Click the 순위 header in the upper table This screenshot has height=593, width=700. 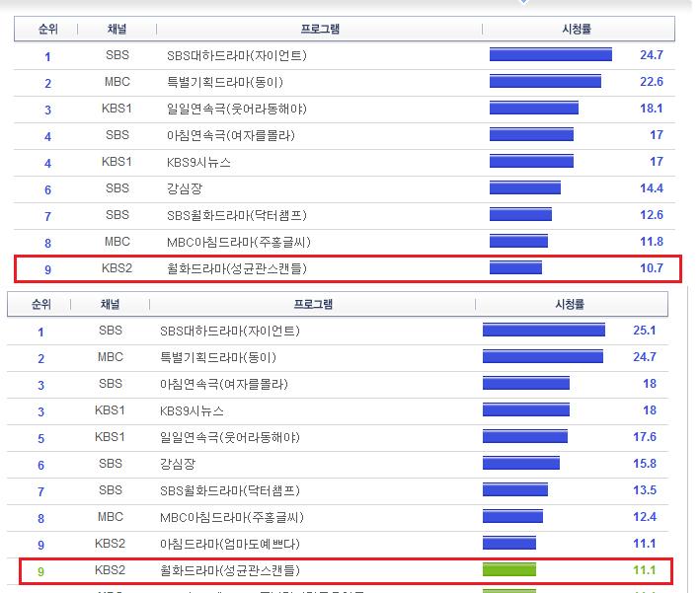coord(47,29)
